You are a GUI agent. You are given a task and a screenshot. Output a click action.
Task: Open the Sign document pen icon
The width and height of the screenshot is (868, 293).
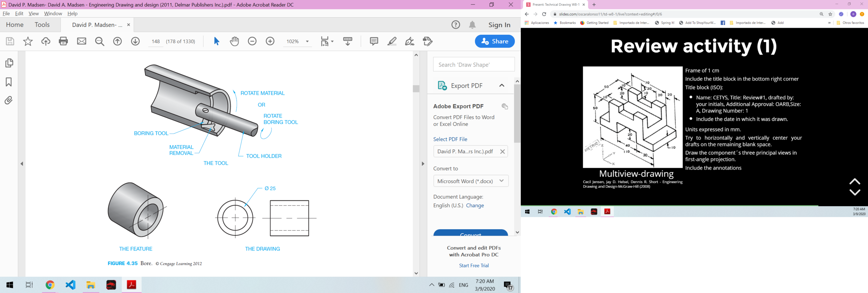point(410,41)
